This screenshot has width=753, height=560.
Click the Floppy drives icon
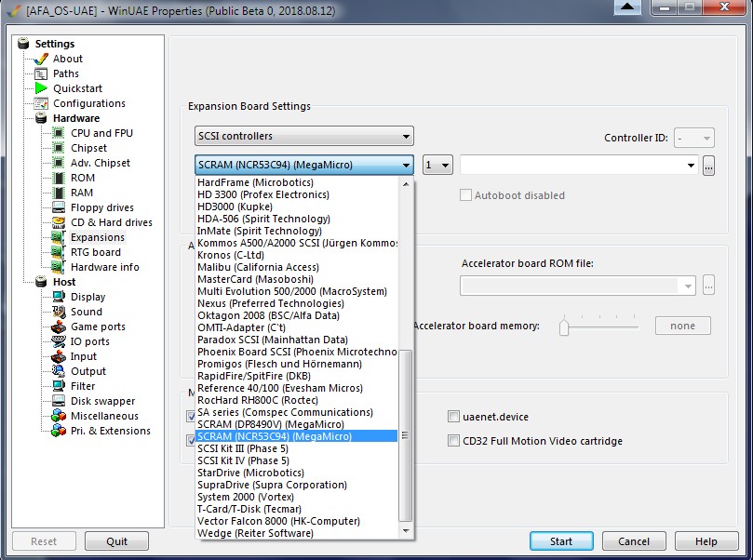pos(58,207)
